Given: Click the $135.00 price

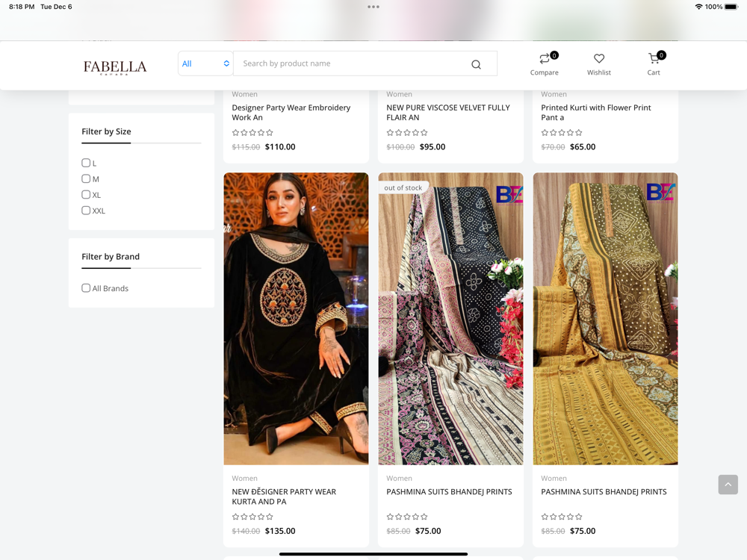Looking at the screenshot, I should [x=280, y=531].
